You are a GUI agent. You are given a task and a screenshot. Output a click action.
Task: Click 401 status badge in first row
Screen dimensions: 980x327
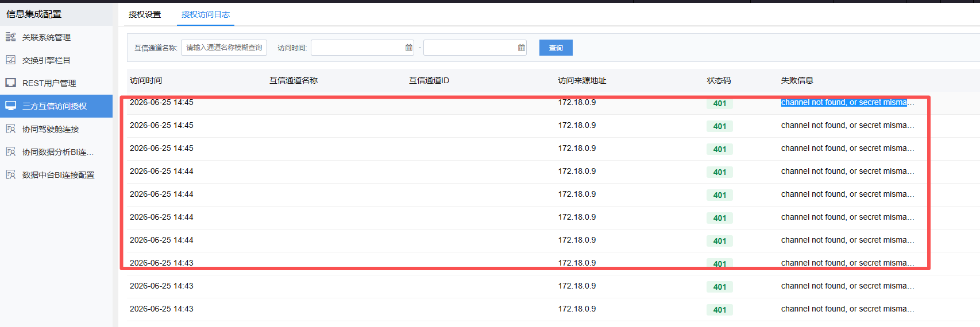(x=720, y=103)
